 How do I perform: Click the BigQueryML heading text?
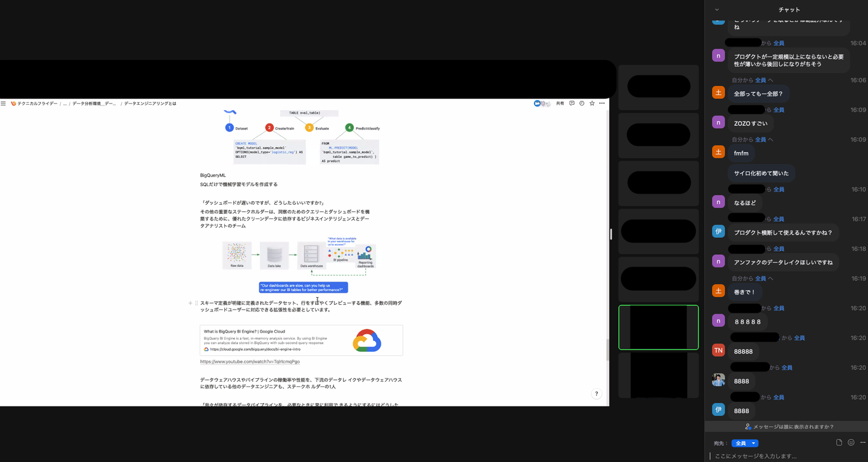[x=213, y=175]
